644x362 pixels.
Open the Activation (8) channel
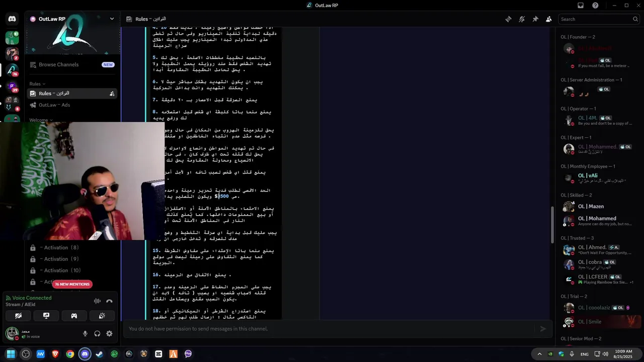(72, 247)
